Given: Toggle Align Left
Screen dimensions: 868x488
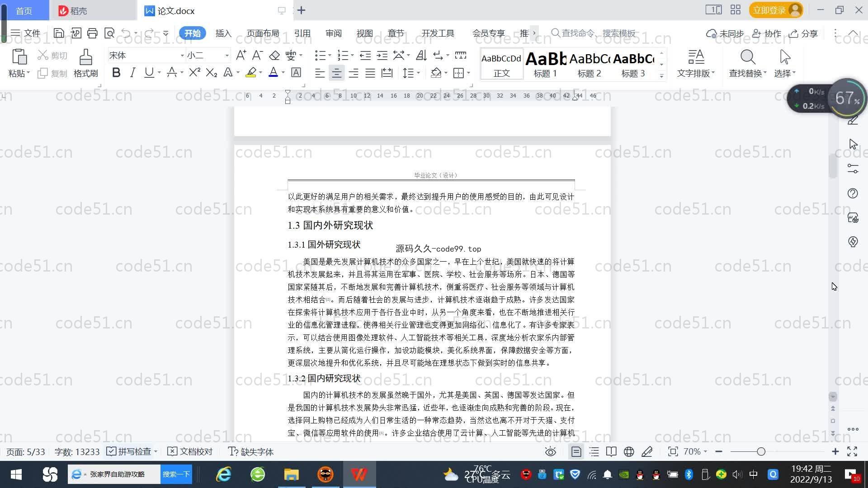Looking at the screenshot, I should pyautogui.click(x=320, y=73).
